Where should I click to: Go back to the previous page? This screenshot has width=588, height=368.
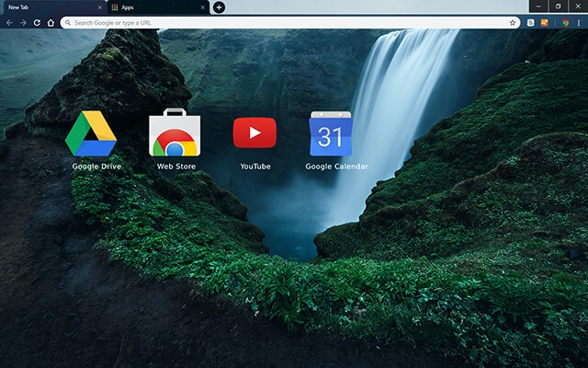(x=9, y=23)
